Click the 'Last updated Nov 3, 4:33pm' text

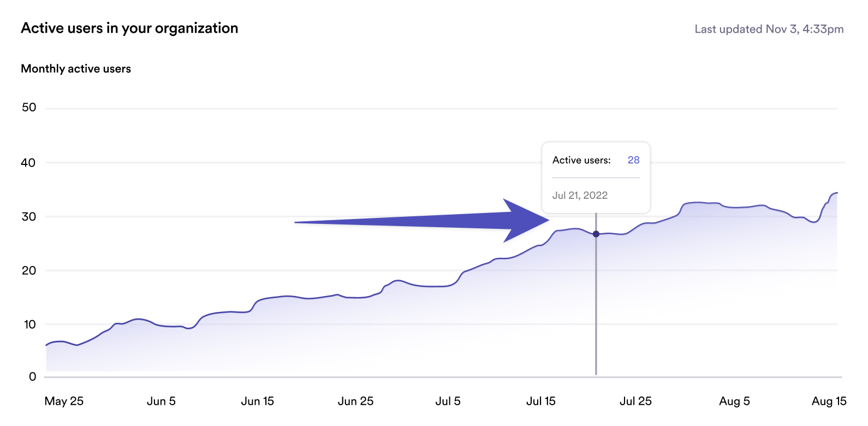(769, 29)
